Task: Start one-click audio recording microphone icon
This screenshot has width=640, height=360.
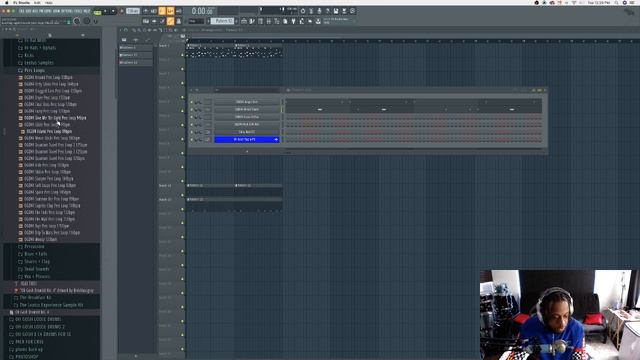Action: (319, 11)
